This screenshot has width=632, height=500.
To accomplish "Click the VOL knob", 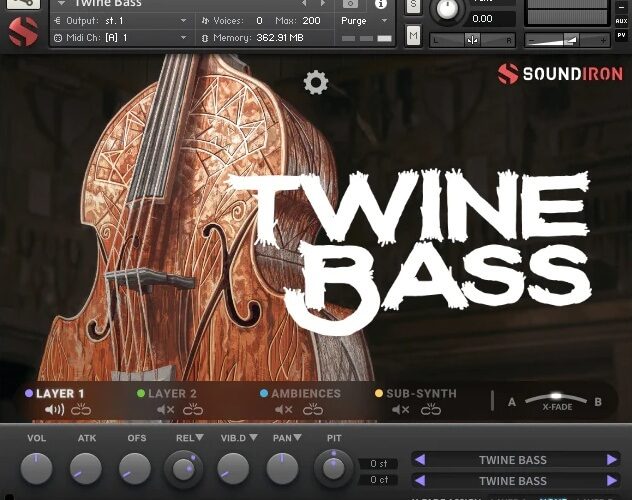I will (36, 468).
